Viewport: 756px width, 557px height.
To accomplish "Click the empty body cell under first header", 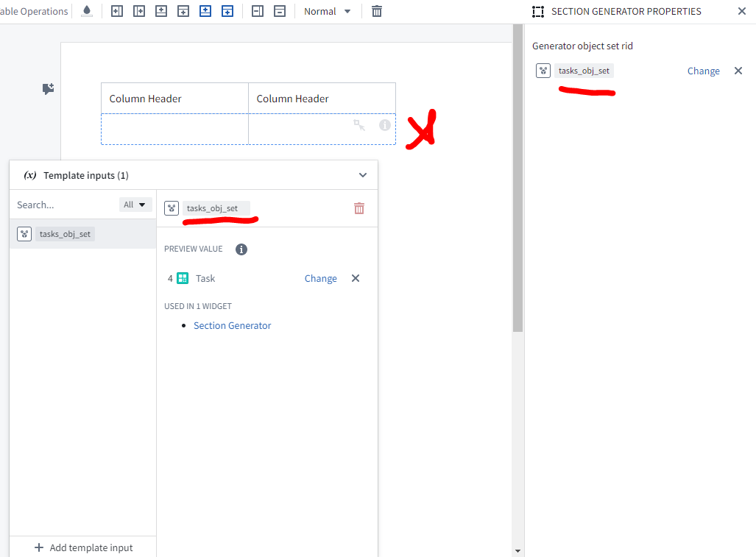I will coord(174,129).
